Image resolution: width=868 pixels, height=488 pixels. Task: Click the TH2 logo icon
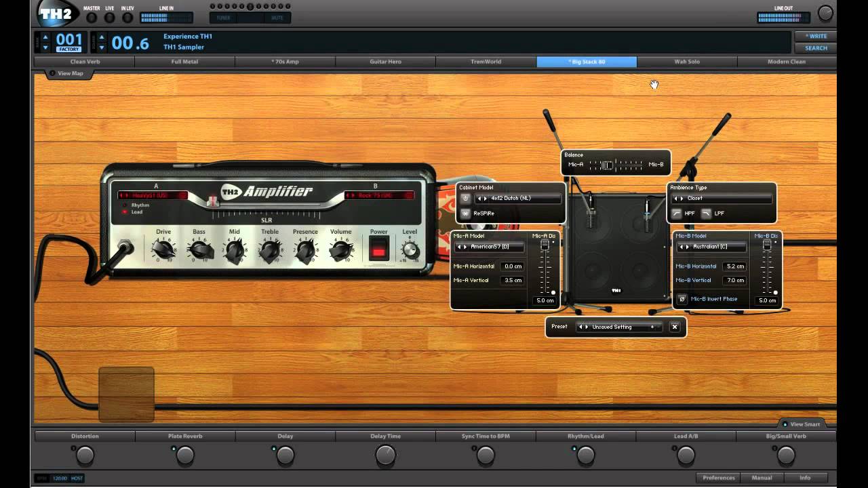click(58, 13)
